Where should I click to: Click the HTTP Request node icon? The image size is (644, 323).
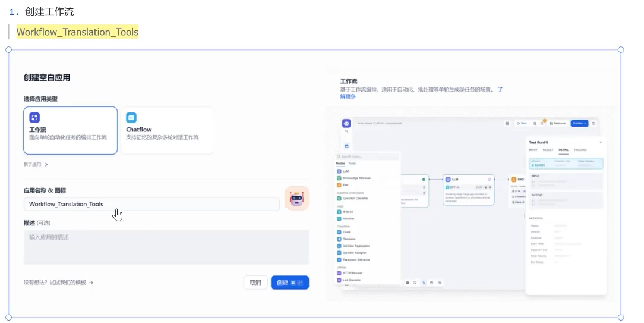(339, 273)
